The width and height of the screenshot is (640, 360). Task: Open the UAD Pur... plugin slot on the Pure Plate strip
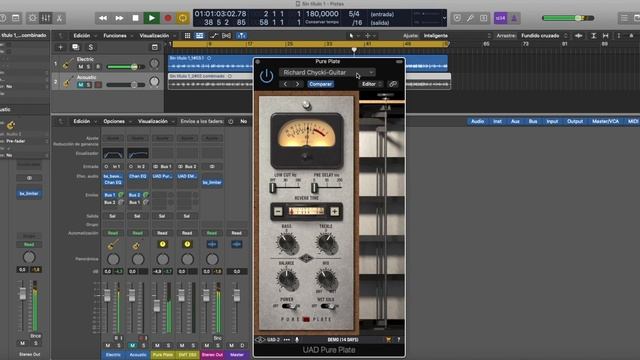coord(162,176)
